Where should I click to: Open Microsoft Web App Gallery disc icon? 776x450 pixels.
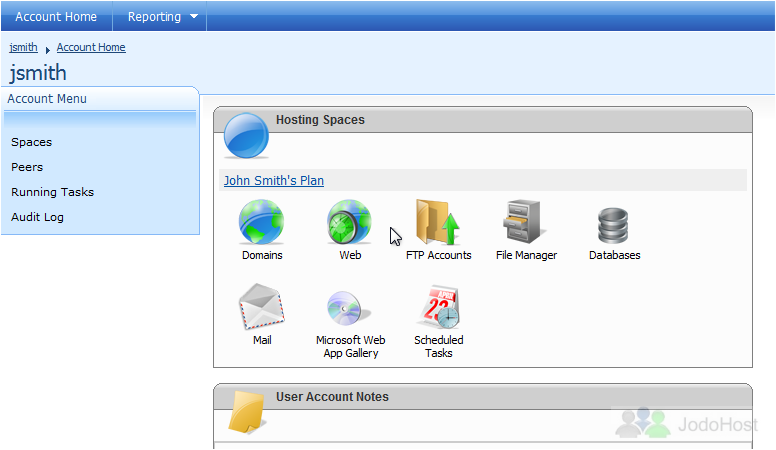coord(350,308)
